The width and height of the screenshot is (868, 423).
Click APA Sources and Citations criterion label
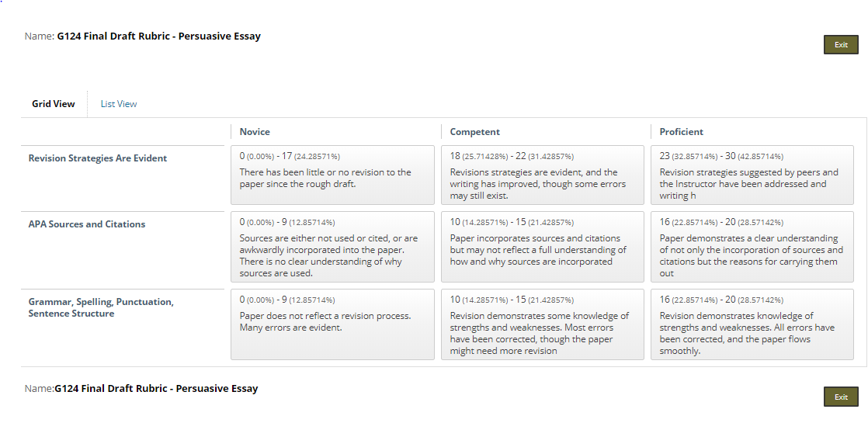pos(87,224)
